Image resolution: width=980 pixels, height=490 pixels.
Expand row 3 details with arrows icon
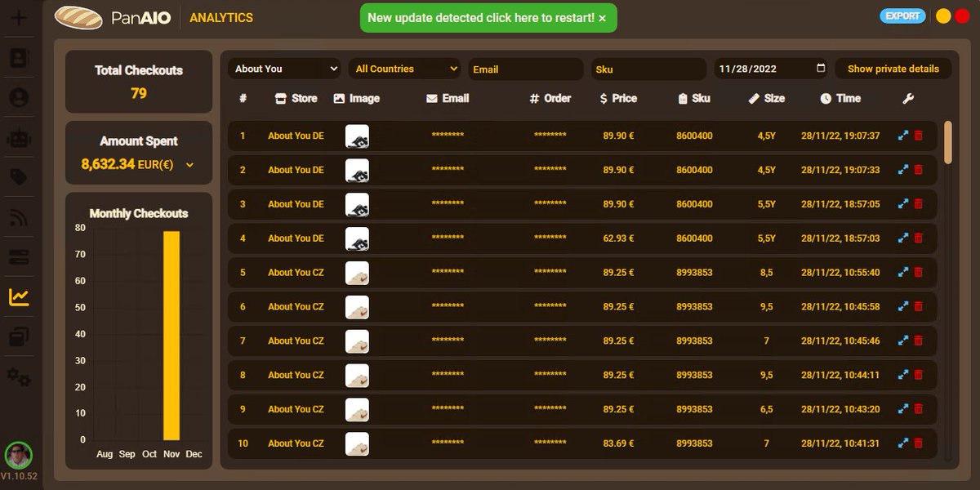(x=902, y=204)
